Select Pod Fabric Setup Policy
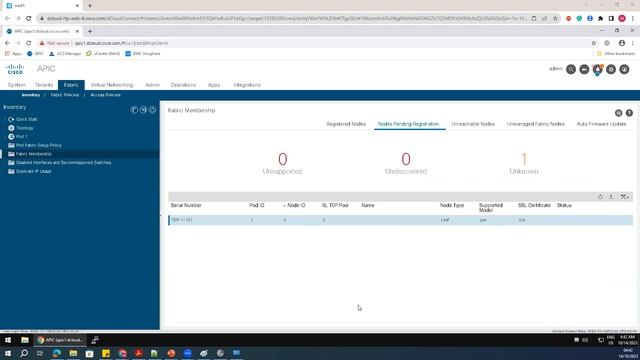This screenshot has width=640, height=360. point(39,145)
